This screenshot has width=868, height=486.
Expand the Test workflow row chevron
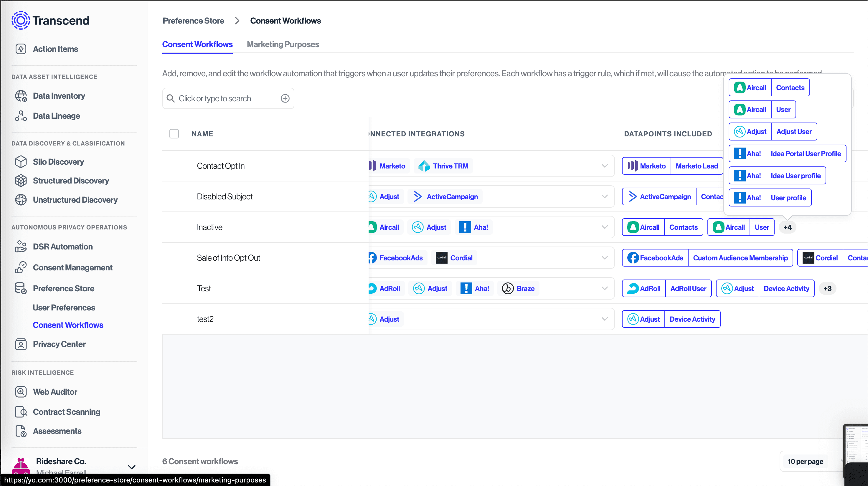[605, 289]
